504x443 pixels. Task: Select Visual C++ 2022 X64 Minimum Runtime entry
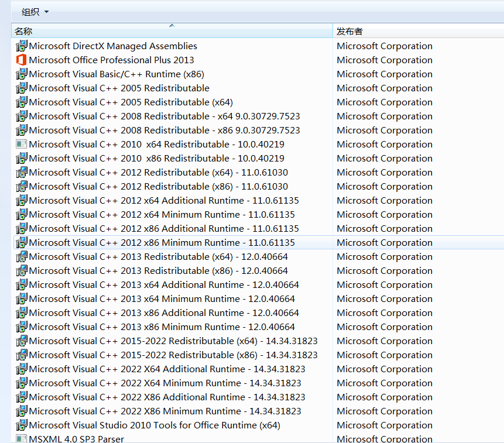[164, 383]
